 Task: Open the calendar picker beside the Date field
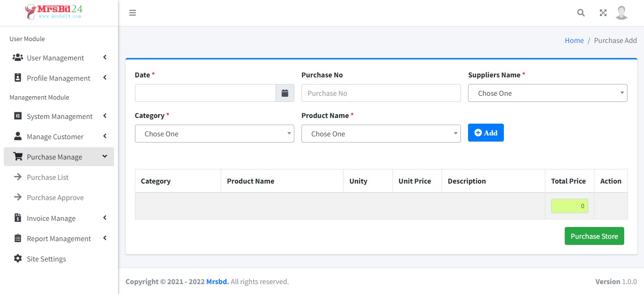pos(285,92)
